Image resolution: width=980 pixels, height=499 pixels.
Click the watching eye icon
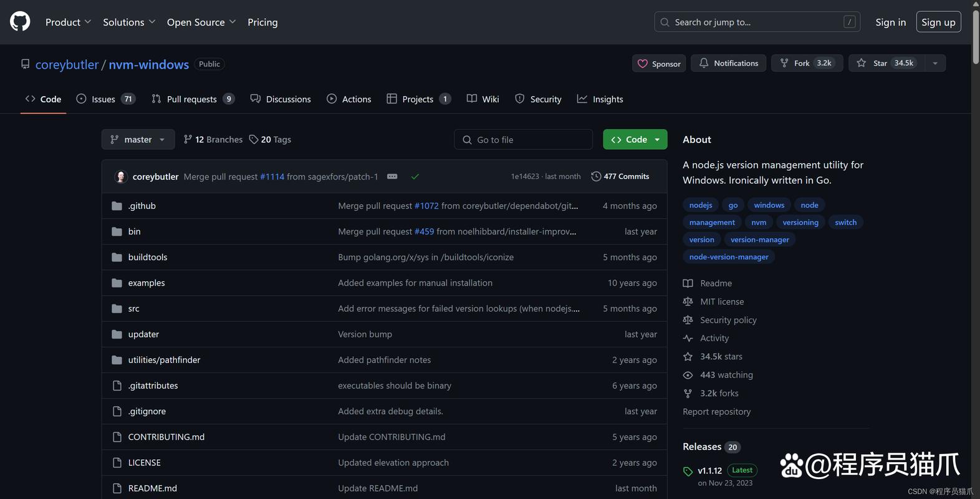688,375
